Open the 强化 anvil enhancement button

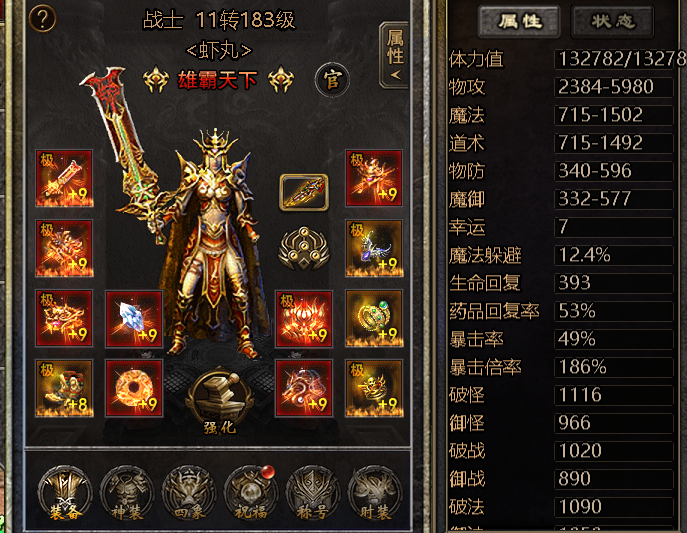pos(220,401)
